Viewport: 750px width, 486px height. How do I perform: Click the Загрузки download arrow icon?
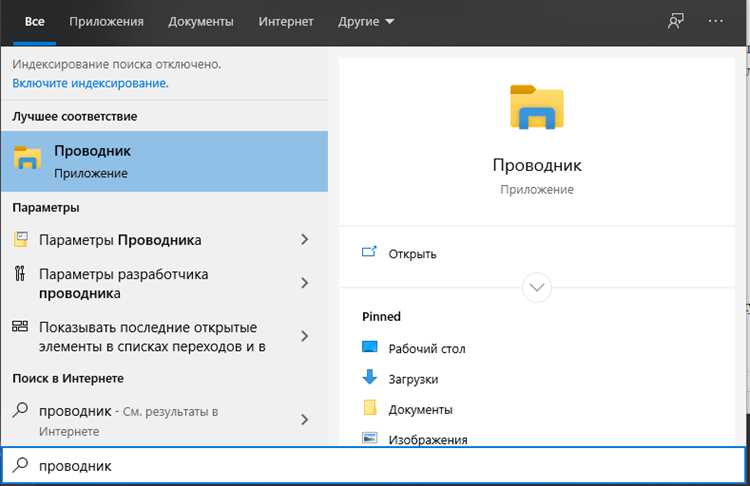click(370, 377)
